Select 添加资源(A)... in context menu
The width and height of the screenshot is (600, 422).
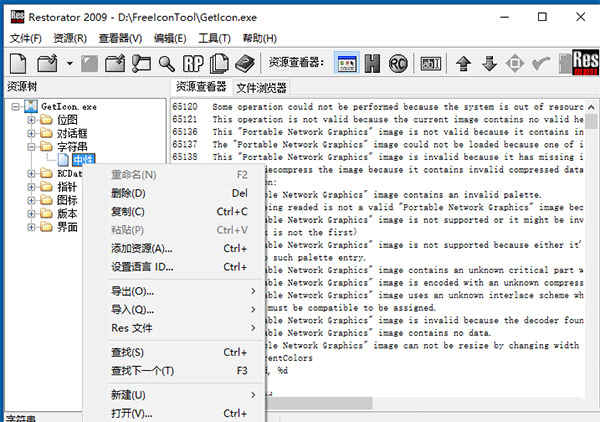click(142, 248)
